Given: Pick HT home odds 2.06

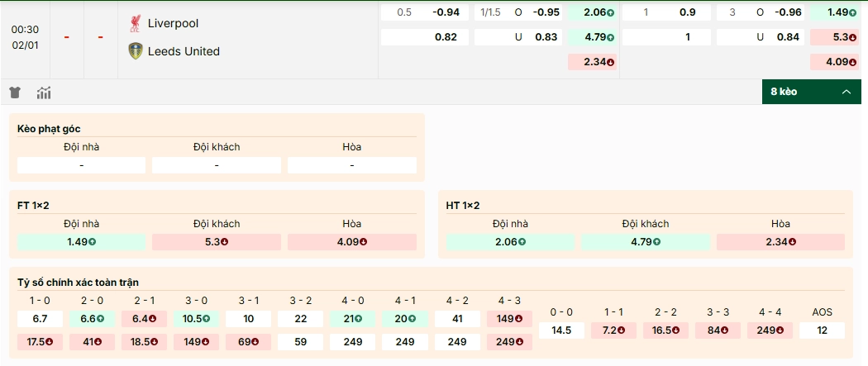Looking at the screenshot, I should click(x=510, y=242).
